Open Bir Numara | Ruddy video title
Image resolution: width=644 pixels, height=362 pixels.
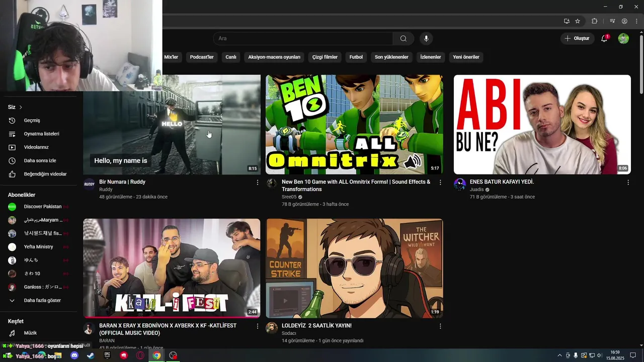click(x=122, y=182)
